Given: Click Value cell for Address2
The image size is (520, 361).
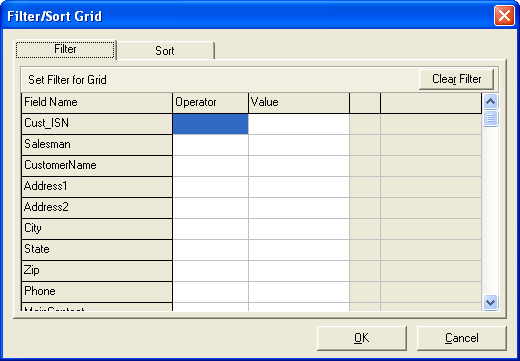Looking at the screenshot, I should (299, 208).
